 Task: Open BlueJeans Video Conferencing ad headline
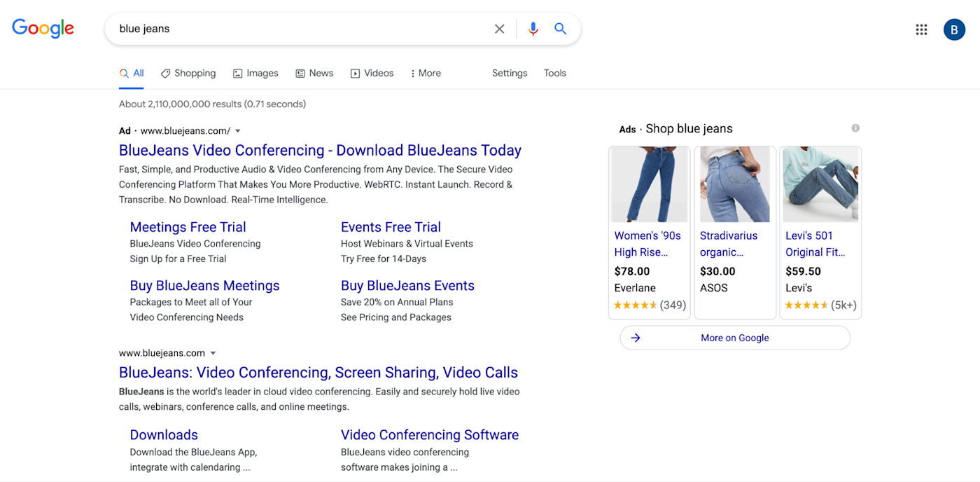320,151
